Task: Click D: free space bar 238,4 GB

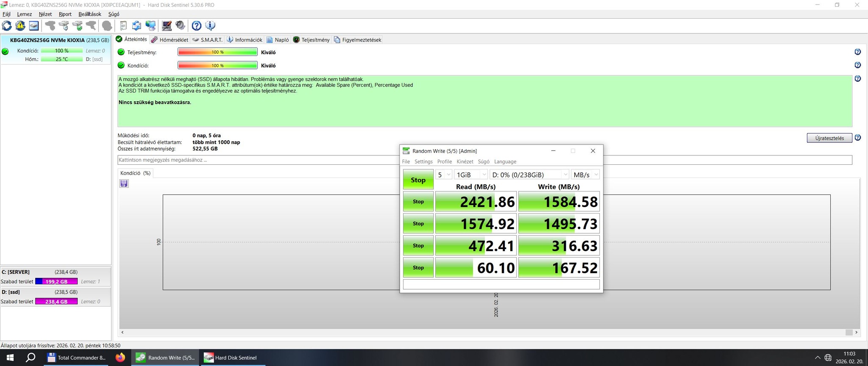Action: [56, 302]
